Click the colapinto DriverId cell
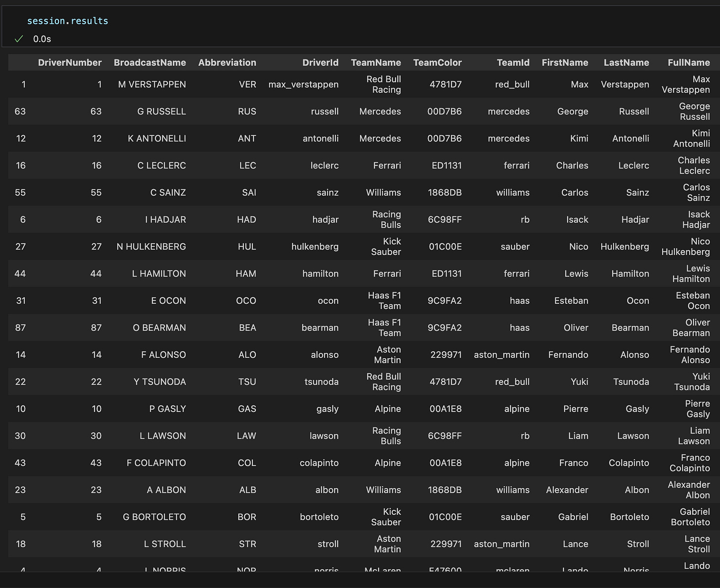 [319, 463]
